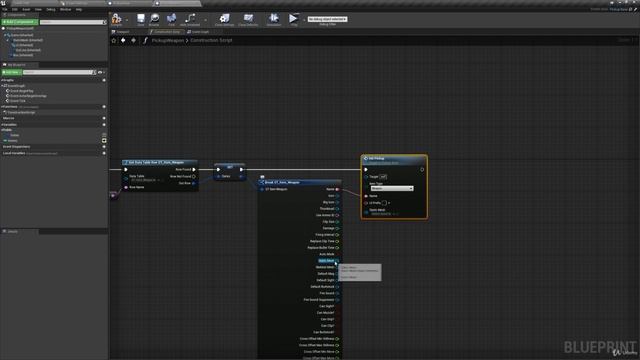Screen dimensions: 640x360
Task: Click the Replace Clip Time output pin
Action: point(337,242)
